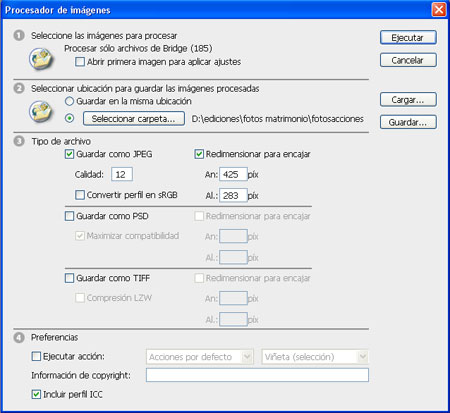Click heading Seleccione las imágenes para procesar
Viewport: 450px width, 413px height.
coord(104,36)
